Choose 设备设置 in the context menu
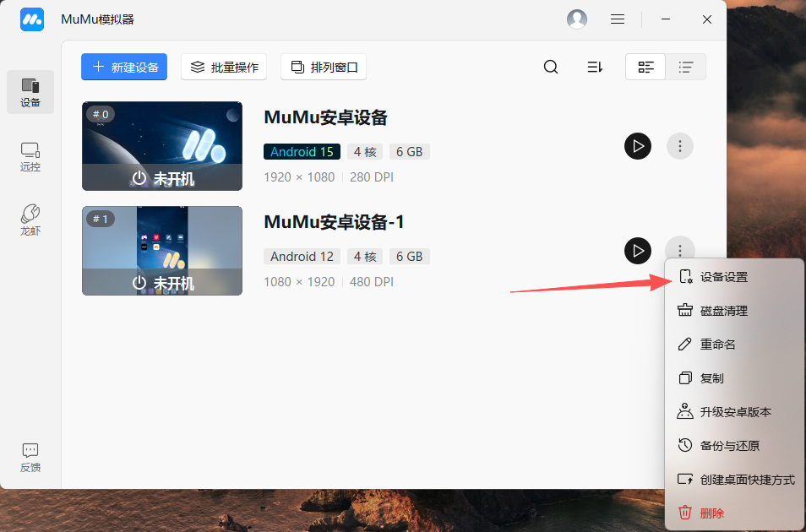Viewport: 806px width, 532px height. tap(734, 277)
